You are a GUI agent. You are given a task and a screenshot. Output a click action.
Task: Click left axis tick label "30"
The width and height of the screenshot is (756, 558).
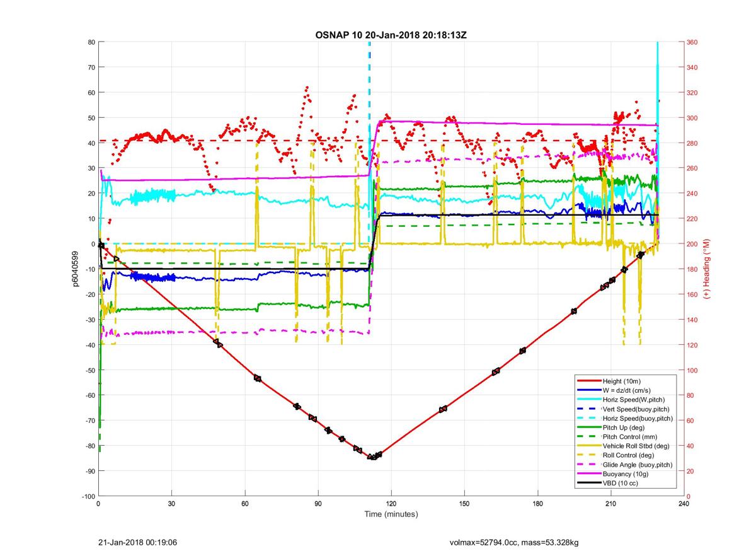[91, 168]
